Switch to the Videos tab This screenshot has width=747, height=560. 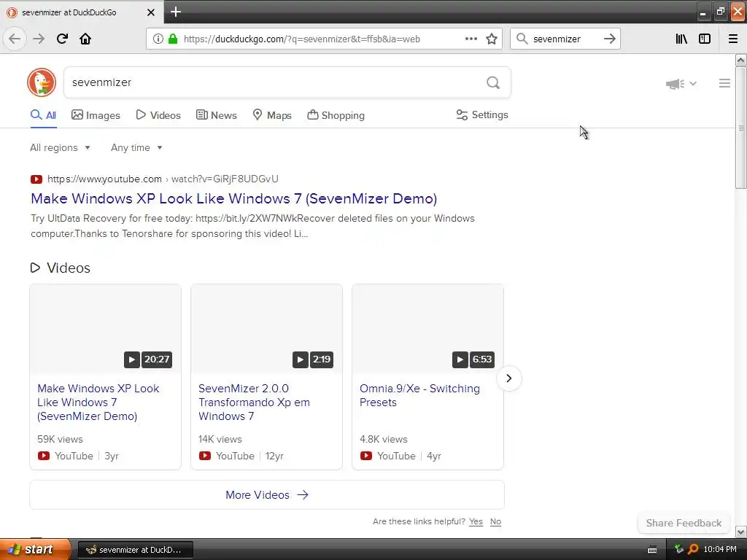click(158, 115)
